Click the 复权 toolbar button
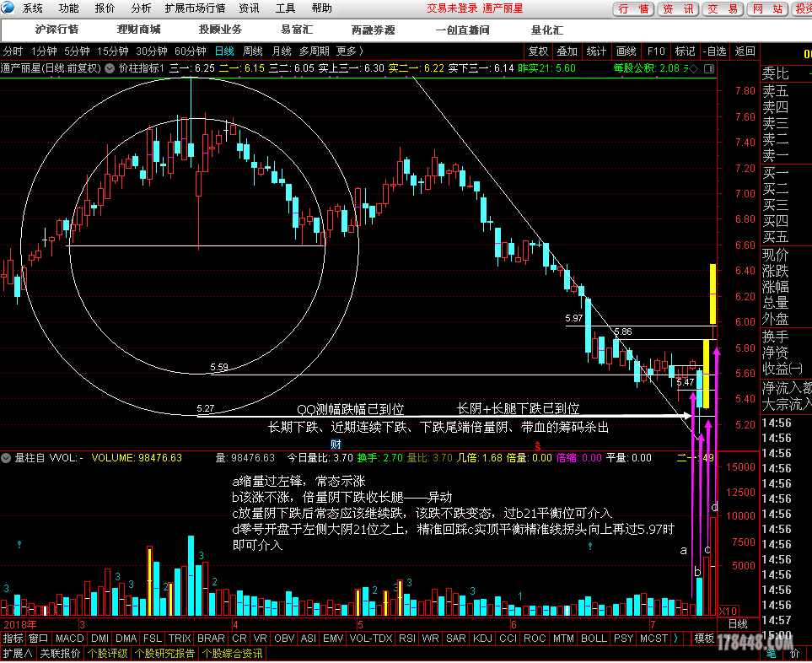812x663 pixels. 538,51
